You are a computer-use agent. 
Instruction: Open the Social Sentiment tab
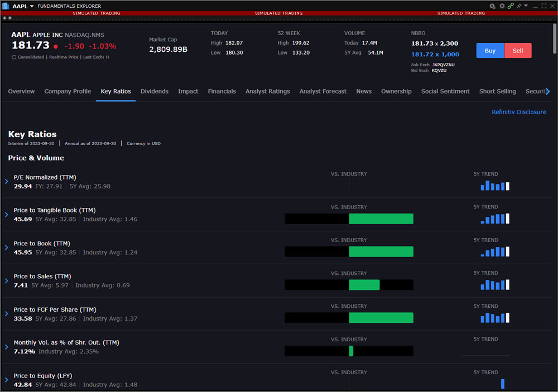(x=445, y=91)
